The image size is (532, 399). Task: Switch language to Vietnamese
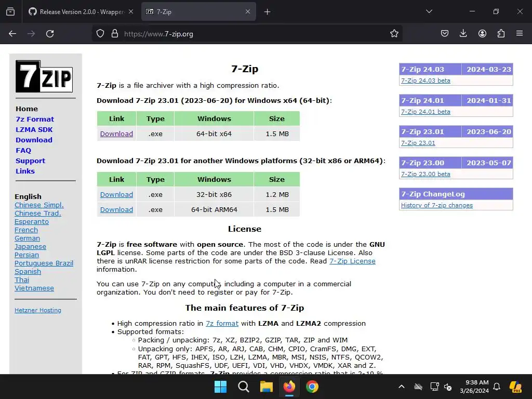pyautogui.click(x=34, y=288)
